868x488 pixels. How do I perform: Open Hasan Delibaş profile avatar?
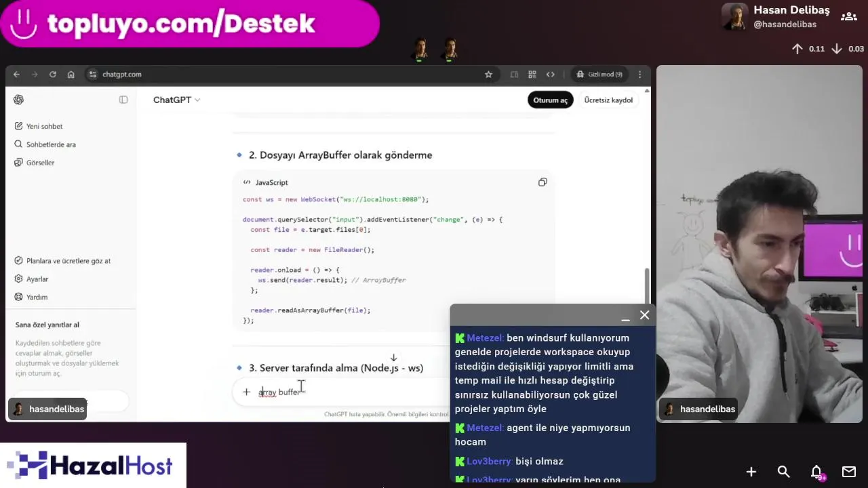click(x=734, y=17)
